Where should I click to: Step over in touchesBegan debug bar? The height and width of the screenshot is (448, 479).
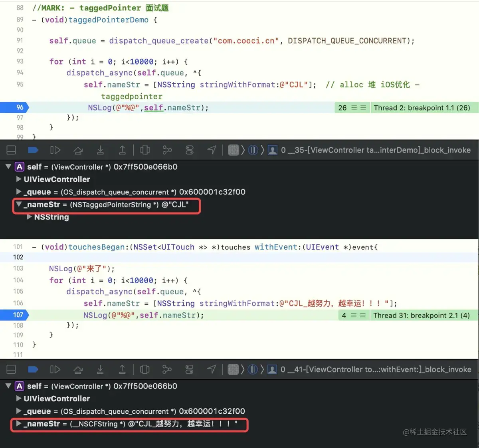click(x=78, y=369)
